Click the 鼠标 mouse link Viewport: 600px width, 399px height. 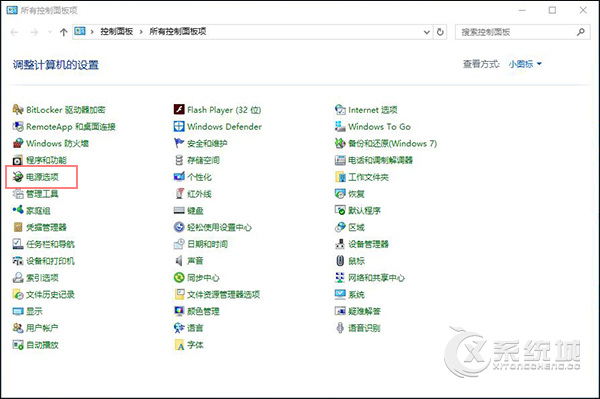(356, 261)
